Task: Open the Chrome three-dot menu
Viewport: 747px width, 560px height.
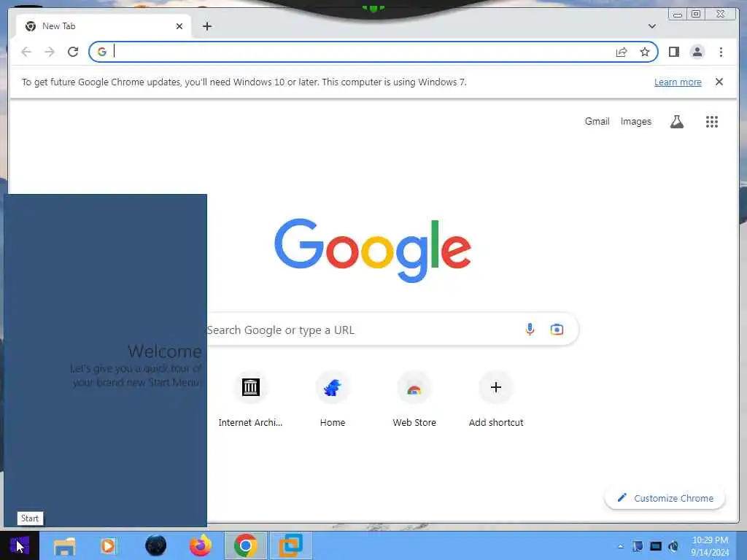Action: coord(721,52)
